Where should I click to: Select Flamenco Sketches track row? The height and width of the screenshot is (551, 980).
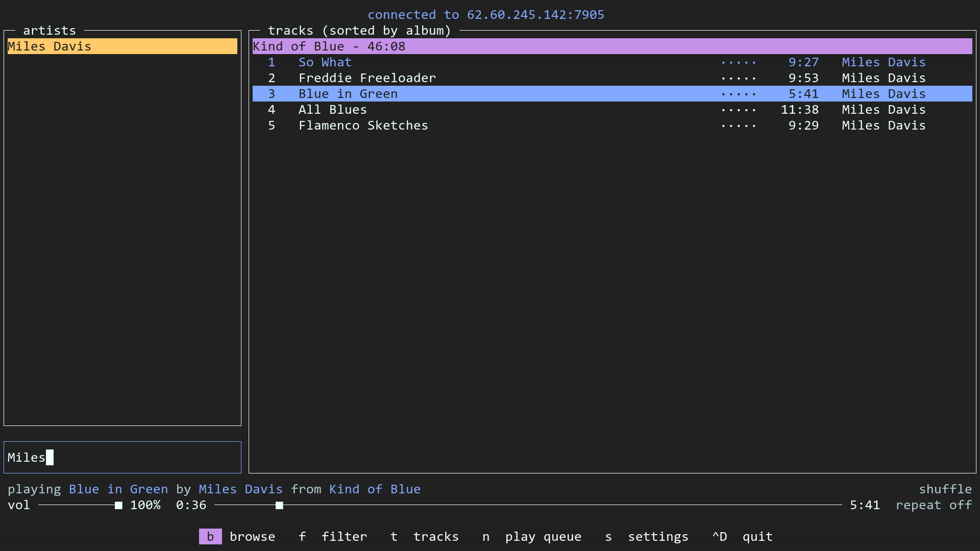tap(363, 126)
